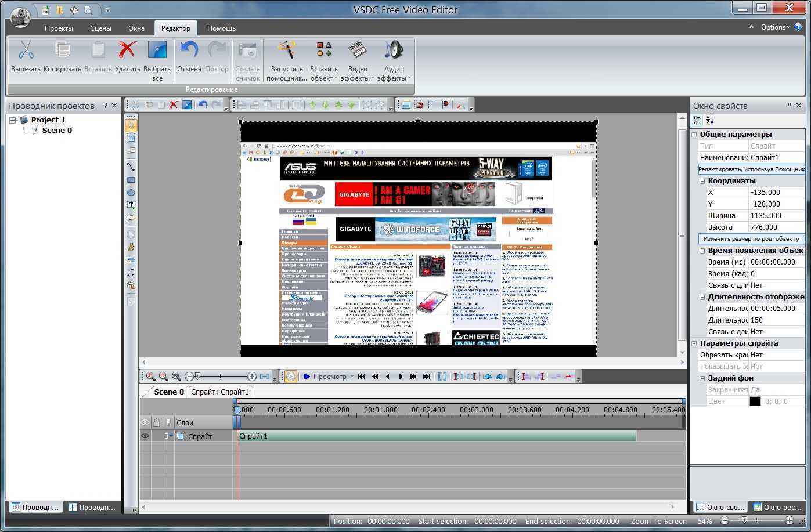Screen dimensions: 811x532
Task: Select the rectangle shape tool
Action: (x=131, y=180)
